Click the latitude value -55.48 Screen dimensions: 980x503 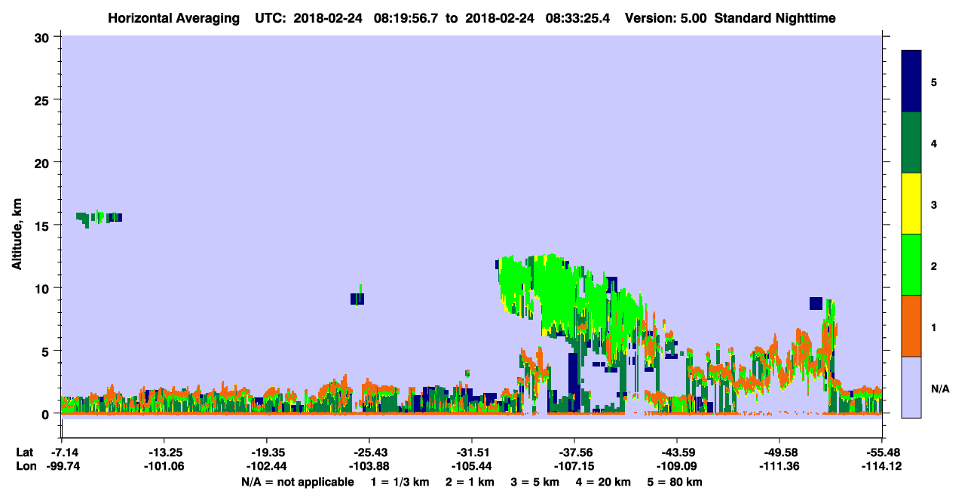tap(881, 452)
